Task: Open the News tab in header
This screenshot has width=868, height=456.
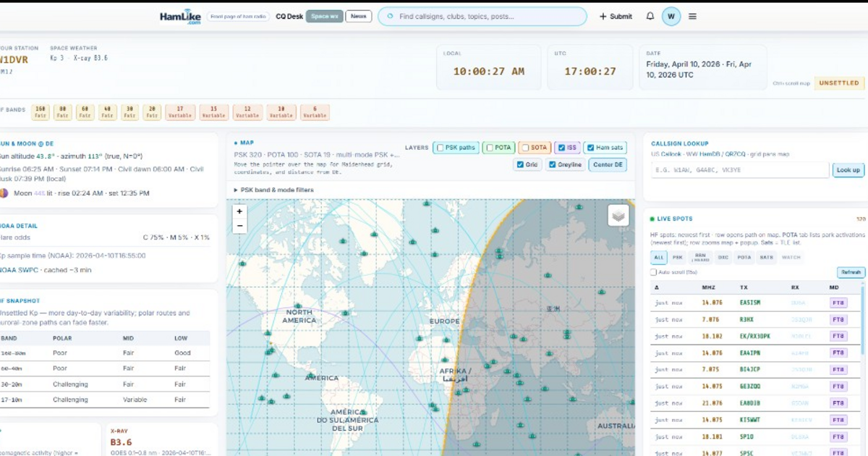Action: [x=358, y=16]
